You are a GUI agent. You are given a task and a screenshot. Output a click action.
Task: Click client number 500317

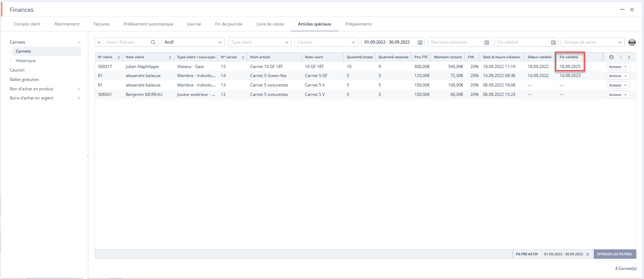[x=105, y=67]
